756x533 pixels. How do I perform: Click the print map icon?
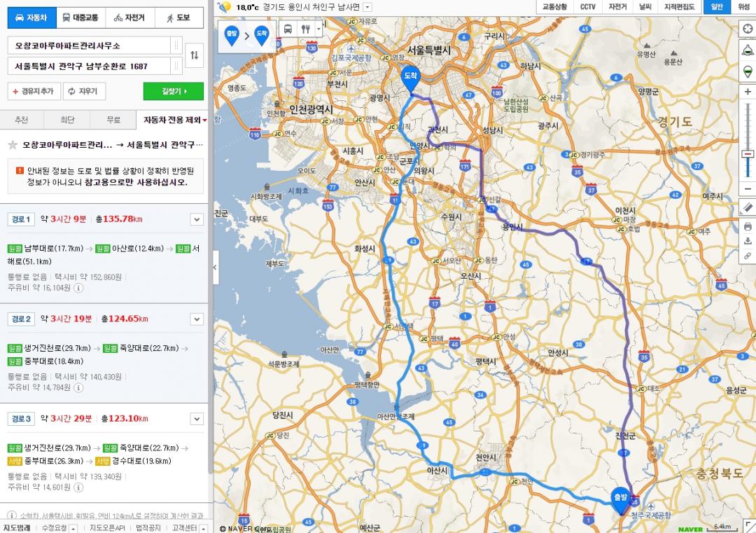pos(747,226)
